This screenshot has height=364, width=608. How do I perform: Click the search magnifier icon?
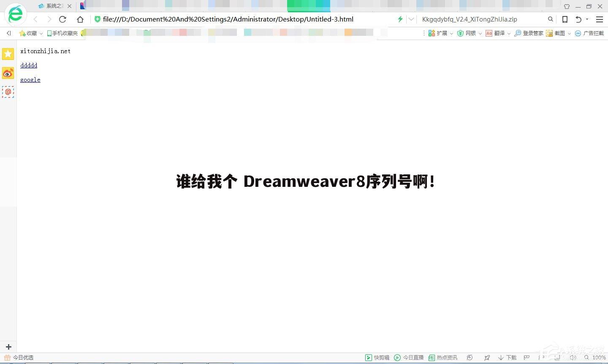[x=550, y=19]
